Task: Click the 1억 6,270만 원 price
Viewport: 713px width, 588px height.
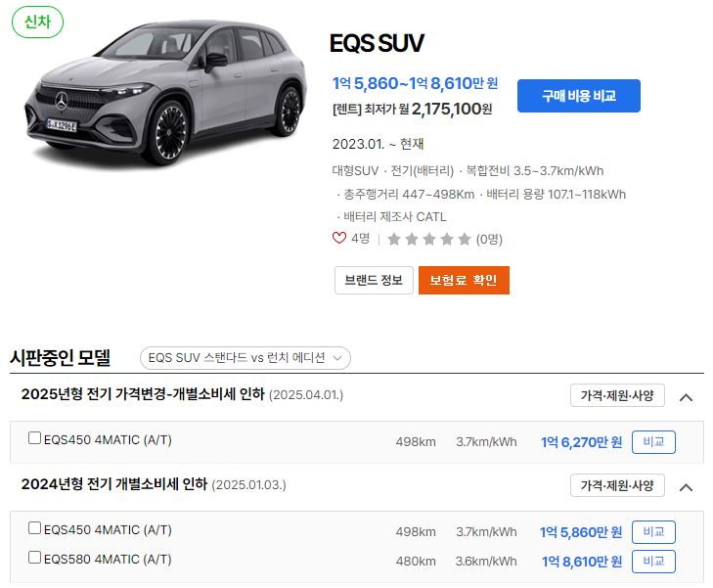Action: (581, 442)
